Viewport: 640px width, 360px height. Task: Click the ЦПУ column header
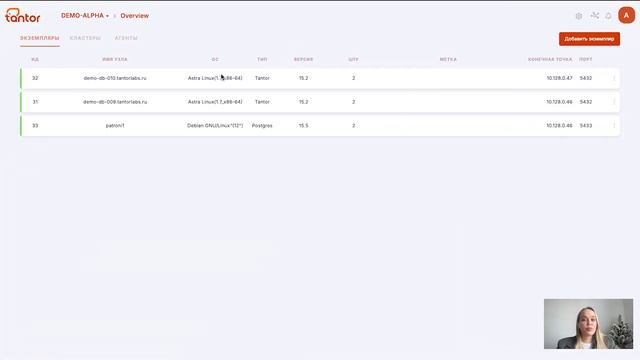353,59
